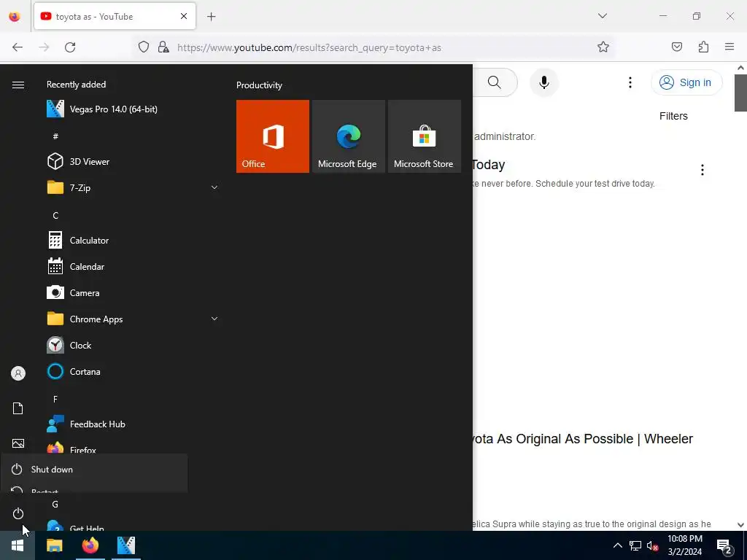
Task: Click the Power icon in Start sidebar
Action: point(18,513)
